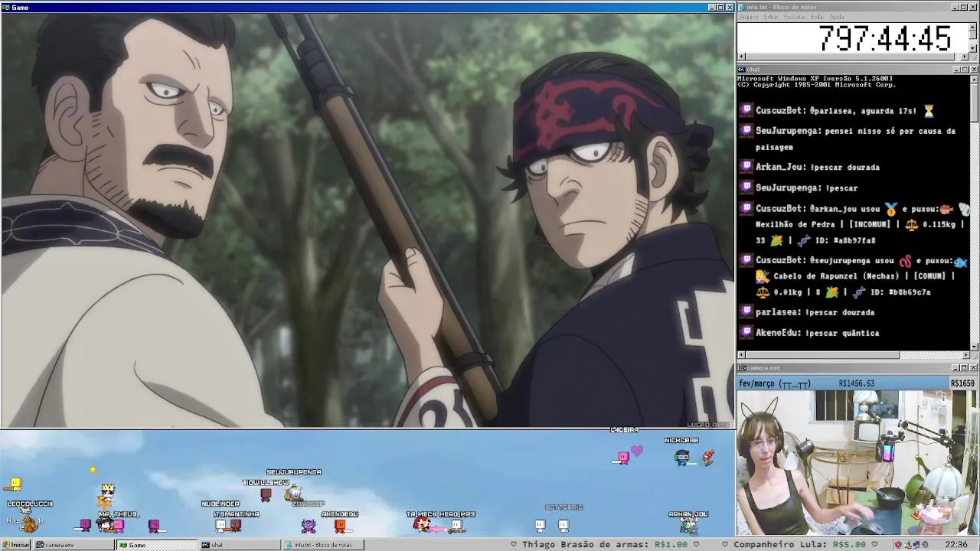
Task: Click right arrow of Bloco de notas horizontal scrollbar
Action: tap(965, 57)
